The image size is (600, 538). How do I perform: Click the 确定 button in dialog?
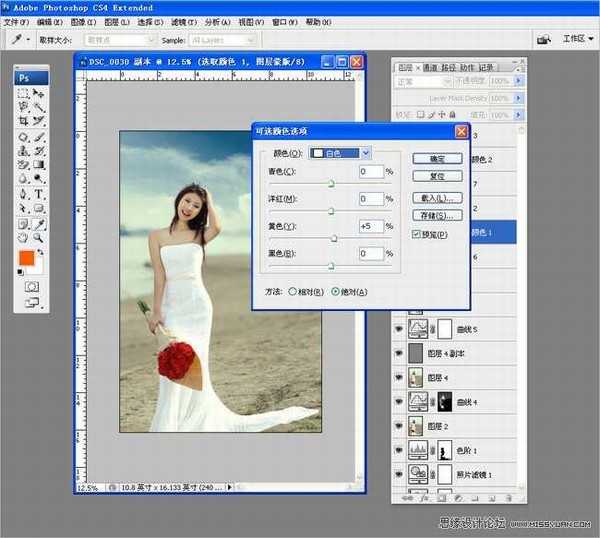pyautogui.click(x=437, y=159)
